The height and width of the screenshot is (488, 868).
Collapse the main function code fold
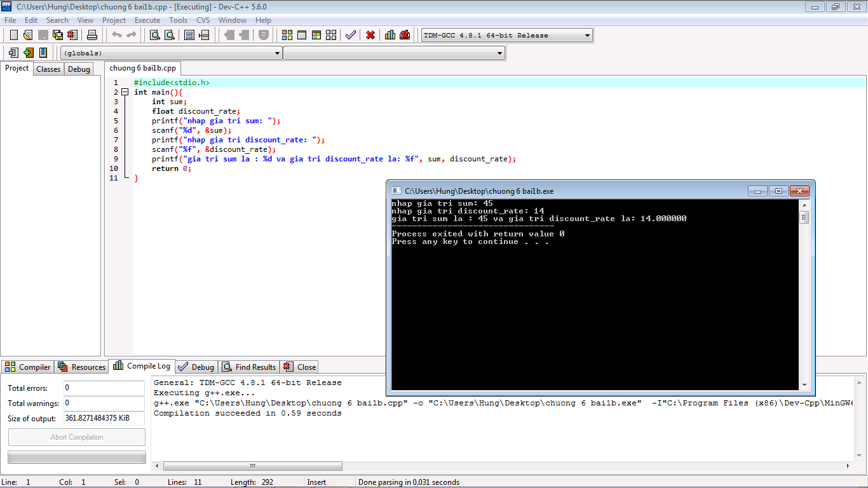pos(125,91)
